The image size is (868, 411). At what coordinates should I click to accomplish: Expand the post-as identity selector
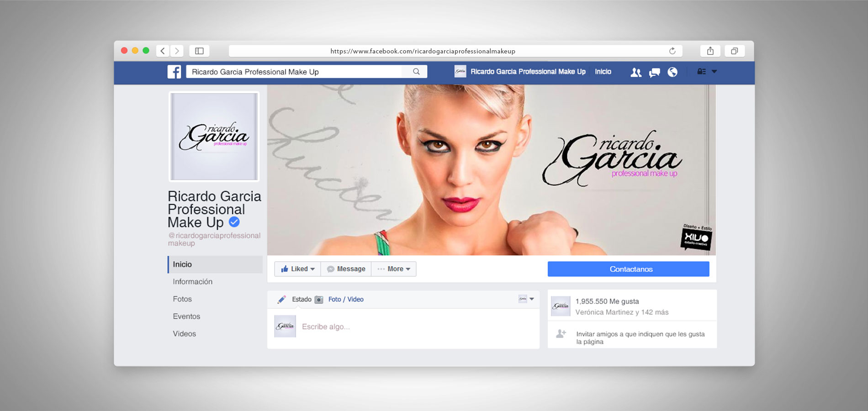526,299
